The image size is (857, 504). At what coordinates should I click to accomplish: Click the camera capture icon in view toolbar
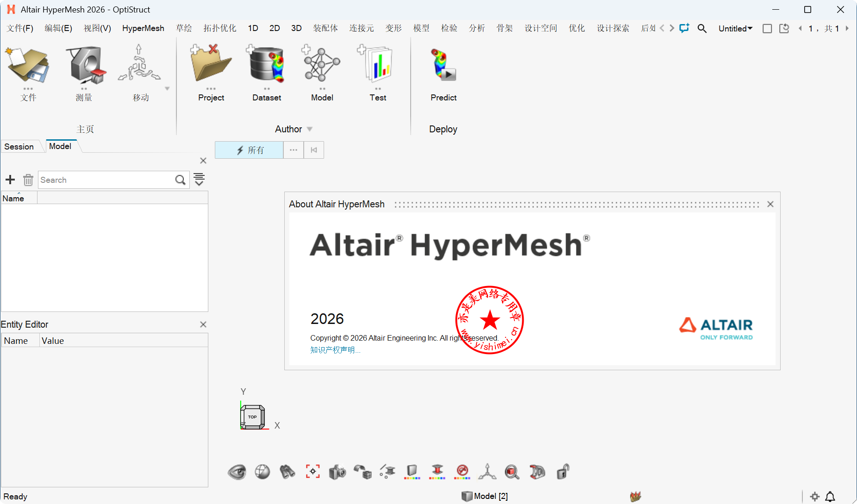(x=338, y=472)
